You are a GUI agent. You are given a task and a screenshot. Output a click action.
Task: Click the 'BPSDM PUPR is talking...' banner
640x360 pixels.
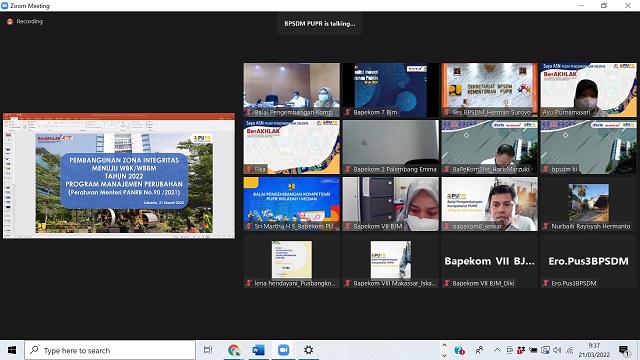[x=320, y=24]
